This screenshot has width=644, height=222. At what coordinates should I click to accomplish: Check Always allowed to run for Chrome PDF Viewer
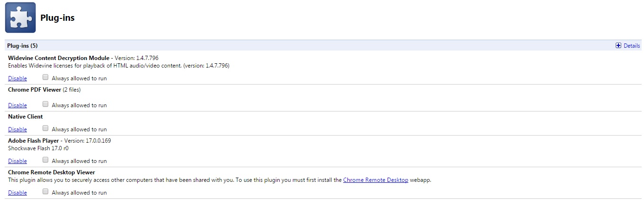[45, 104]
